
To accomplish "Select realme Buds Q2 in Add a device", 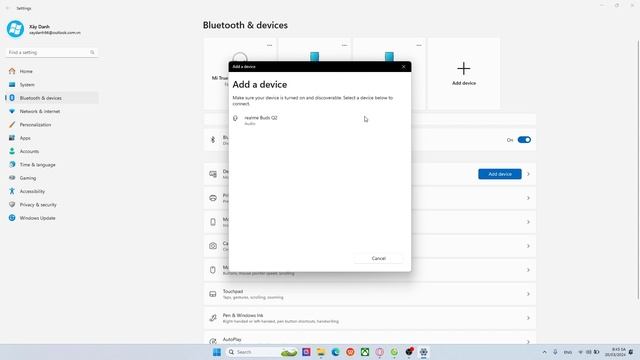I will 320,120.
